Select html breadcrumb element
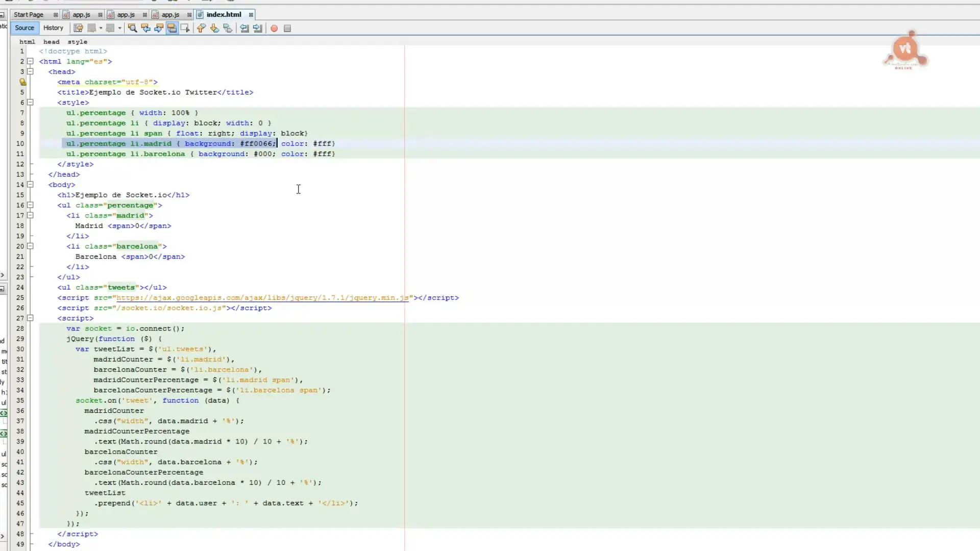Image resolution: width=980 pixels, height=551 pixels. click(27, 42)
